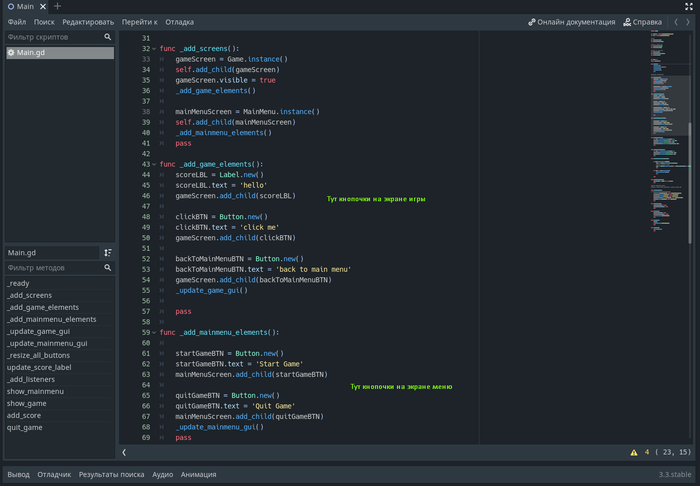
Task: Open the Справка help search
Action: tap(642, 21)
